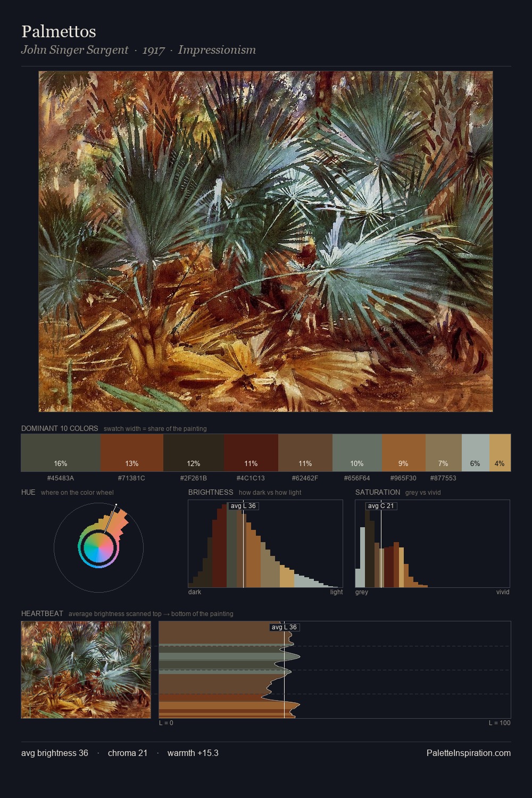
Task: Select the 7% khaki #877553 swatch
Action: (x=443, y=453)
